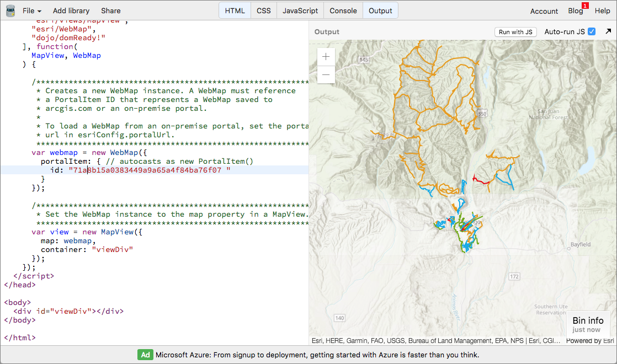
Task: Click the div id="viewDiv" line
Action: tap(68, 311)
